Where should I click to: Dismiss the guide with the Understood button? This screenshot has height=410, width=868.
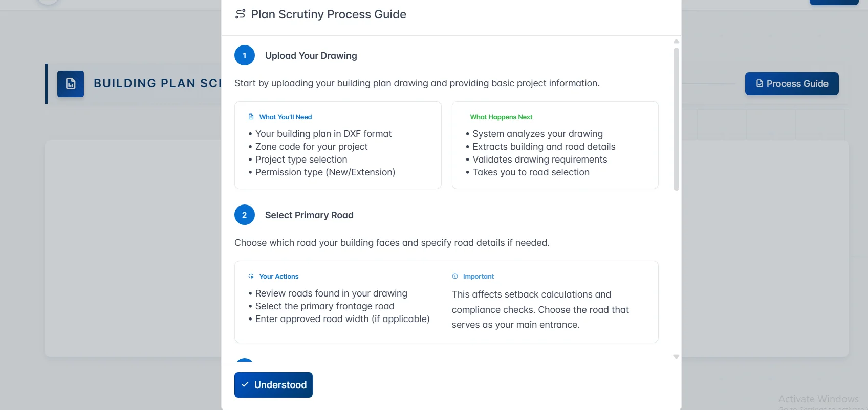click(x=273, y=384)
